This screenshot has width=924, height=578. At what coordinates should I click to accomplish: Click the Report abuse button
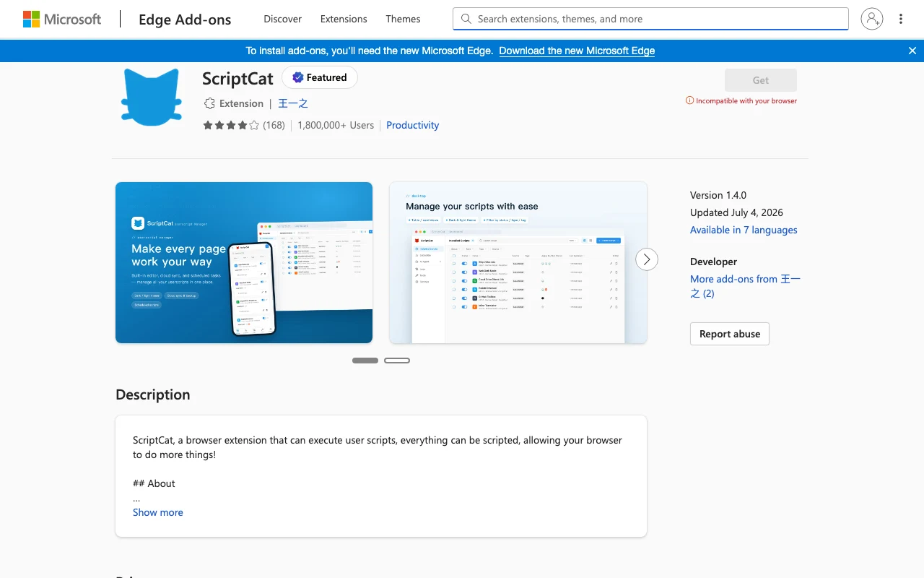tap(730, 334)
